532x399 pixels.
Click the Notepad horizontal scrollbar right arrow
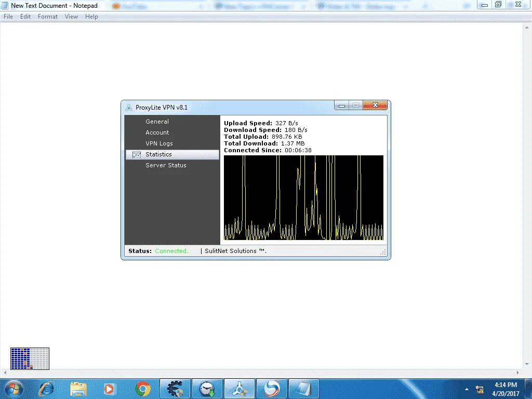518,373
